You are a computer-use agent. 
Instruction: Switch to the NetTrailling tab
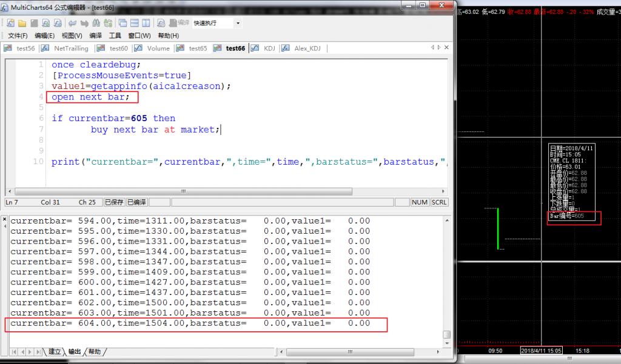coord(65,48)
